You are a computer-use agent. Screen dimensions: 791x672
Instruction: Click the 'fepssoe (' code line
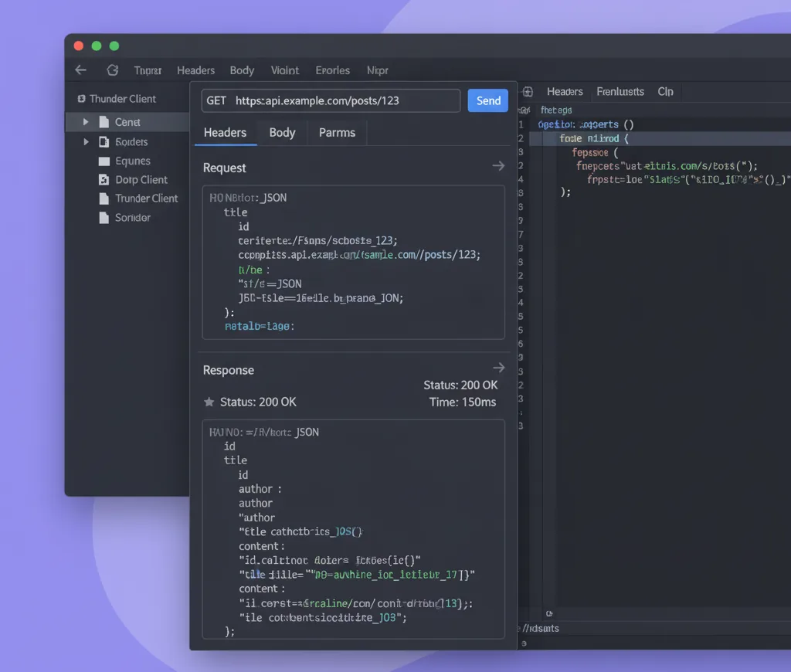pos(595,153)
